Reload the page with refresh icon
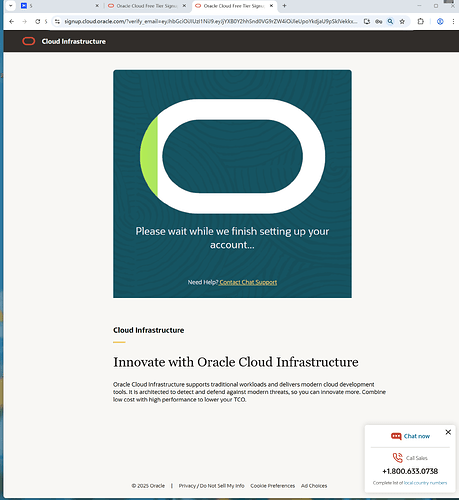Viewport: 459px width, 500px height. click(38, 22)
